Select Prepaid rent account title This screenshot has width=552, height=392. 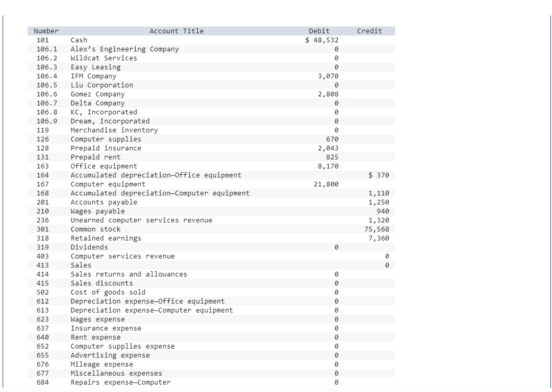click(95, 157)
